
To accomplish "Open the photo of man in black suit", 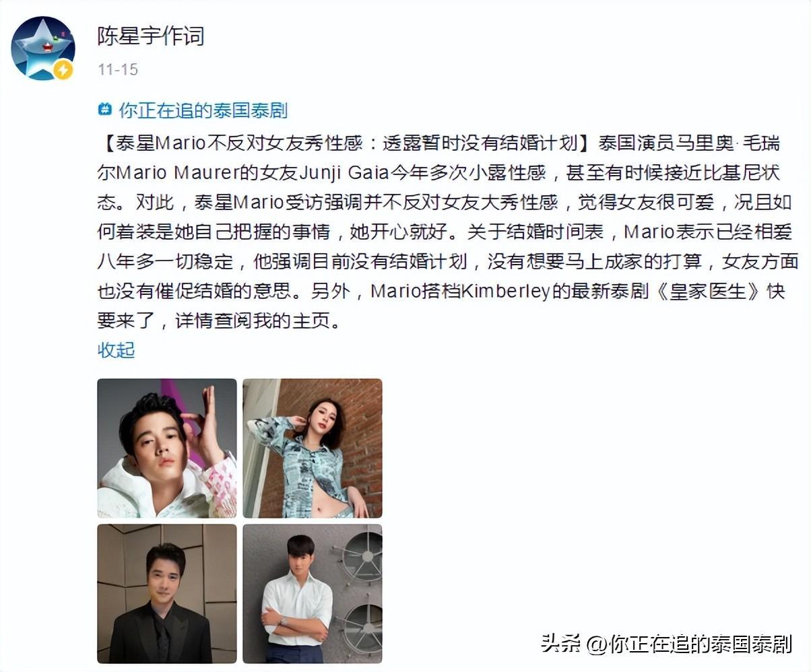I will (167, 594).
